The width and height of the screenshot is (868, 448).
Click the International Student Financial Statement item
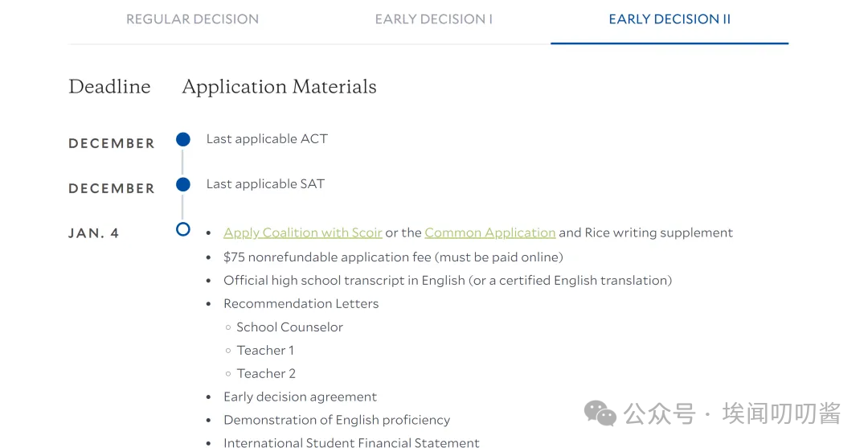[351, 442]
